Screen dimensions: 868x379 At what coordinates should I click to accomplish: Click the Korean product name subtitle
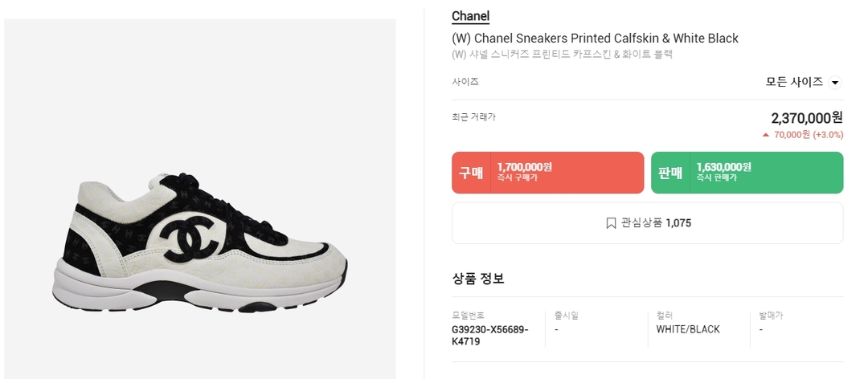coord(562,55)
